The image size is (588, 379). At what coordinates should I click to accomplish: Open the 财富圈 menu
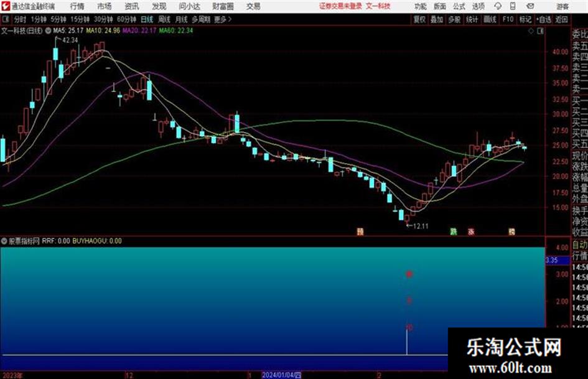pos(223,6)
